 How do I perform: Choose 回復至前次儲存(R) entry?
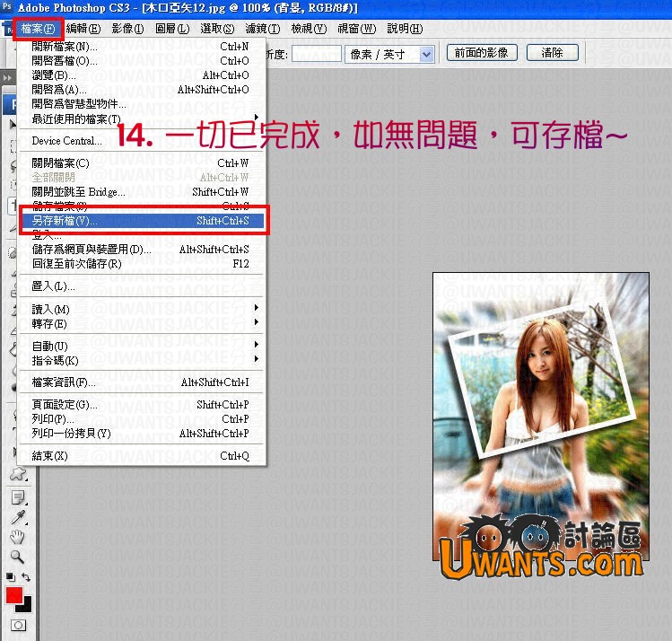coord(141,263)
